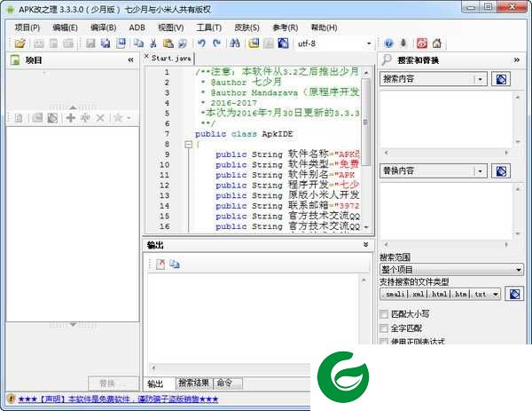The width and height of the screenshot is (532, 411).
Task: Click the copy output icon
Action: [x=175, y=264]
